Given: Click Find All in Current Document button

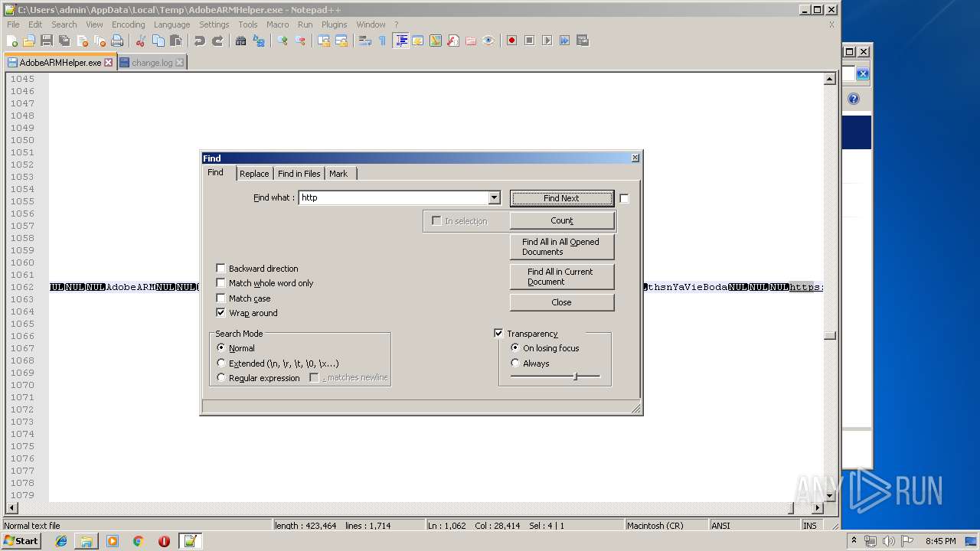Looking at the screenshot, I should [x=562, y=276].
